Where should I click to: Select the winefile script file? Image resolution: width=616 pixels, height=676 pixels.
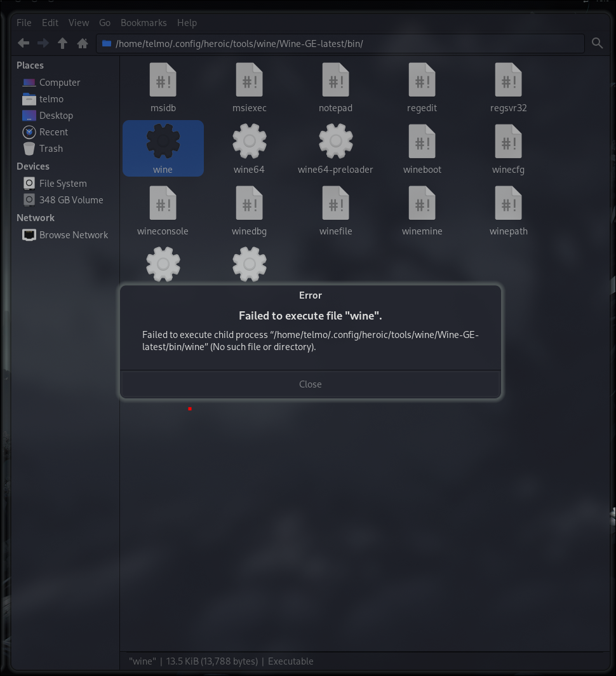(x=335, y=203)
